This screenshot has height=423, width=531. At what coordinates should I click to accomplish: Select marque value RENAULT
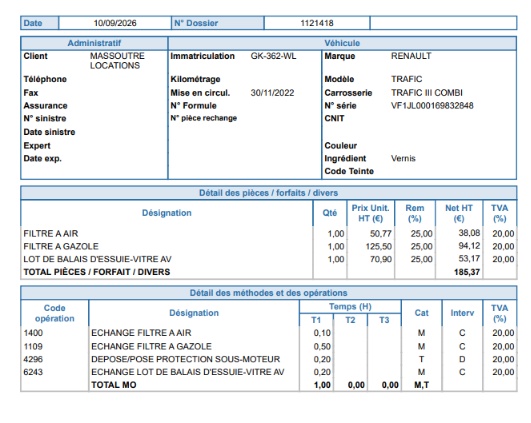point(411,56)
